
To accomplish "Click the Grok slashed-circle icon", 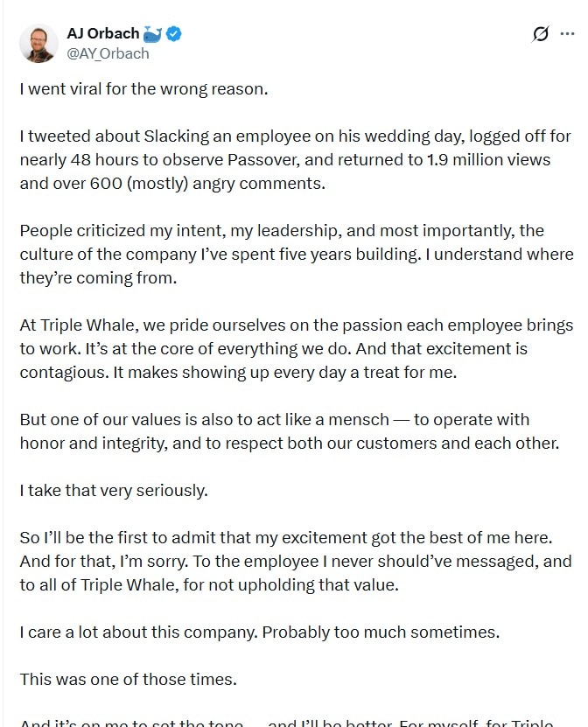I will coord(541,34).
